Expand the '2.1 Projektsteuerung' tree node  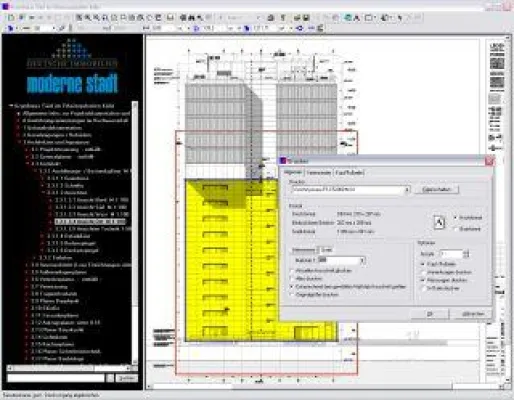(x=28, y=149)
